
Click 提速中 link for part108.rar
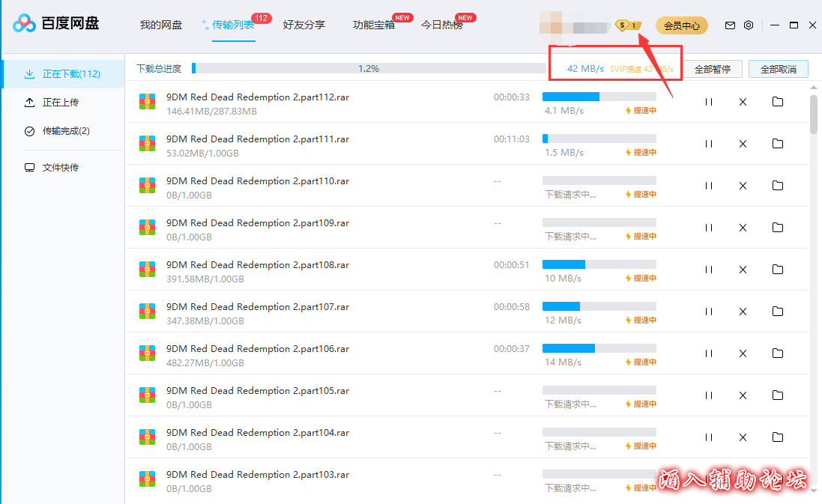[641, 278]
